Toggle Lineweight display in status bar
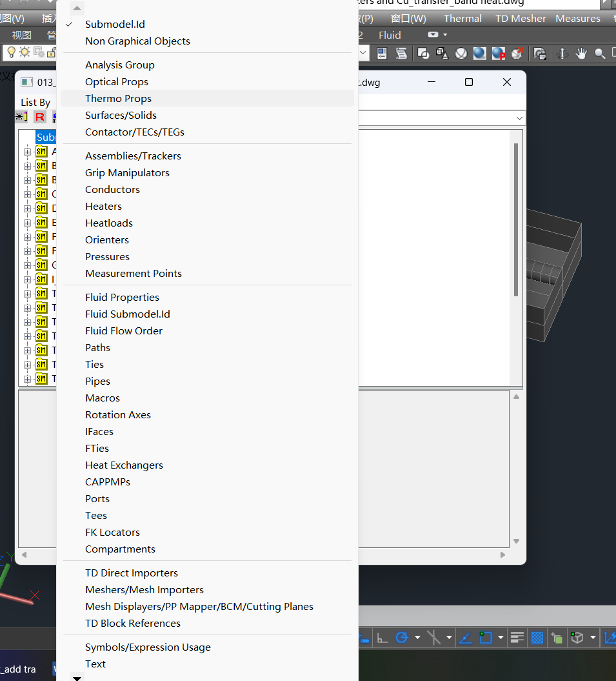 click(x=517, y=638)
